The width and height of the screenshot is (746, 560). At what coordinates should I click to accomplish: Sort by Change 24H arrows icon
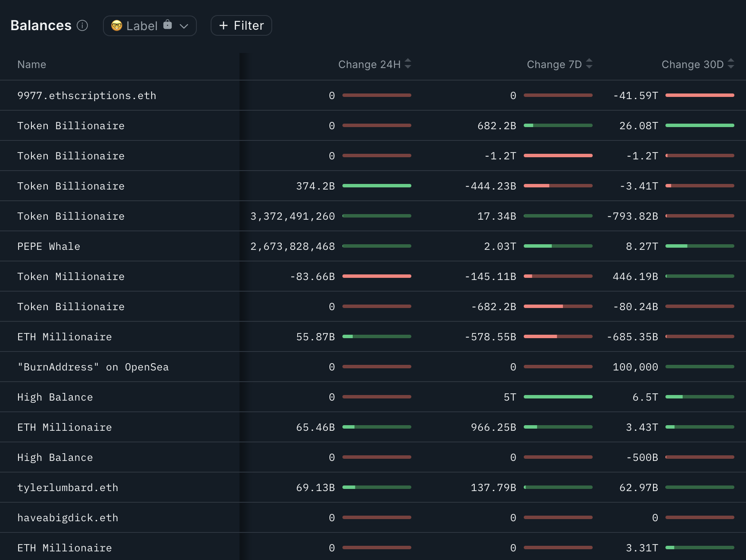click(408, 64)
